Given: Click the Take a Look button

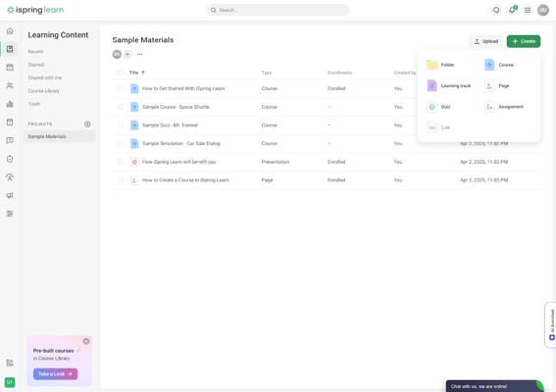Looking at the screenshot, I should 55,374.
